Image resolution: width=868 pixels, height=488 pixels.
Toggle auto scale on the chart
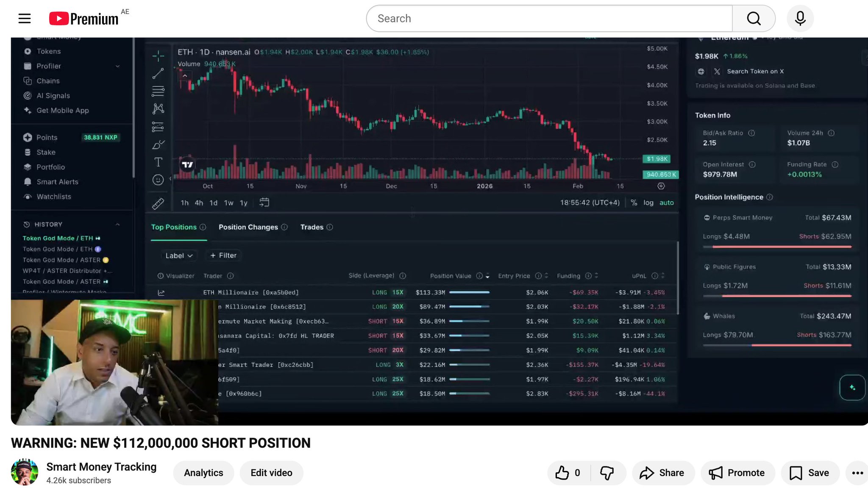pos(666,203)
